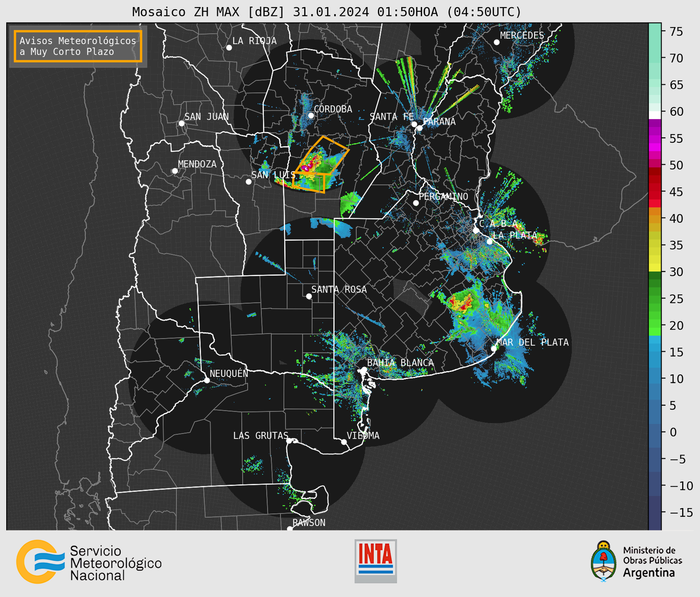
Task: Click the 40 dBZ label on scale
Action: click(676, 219)
